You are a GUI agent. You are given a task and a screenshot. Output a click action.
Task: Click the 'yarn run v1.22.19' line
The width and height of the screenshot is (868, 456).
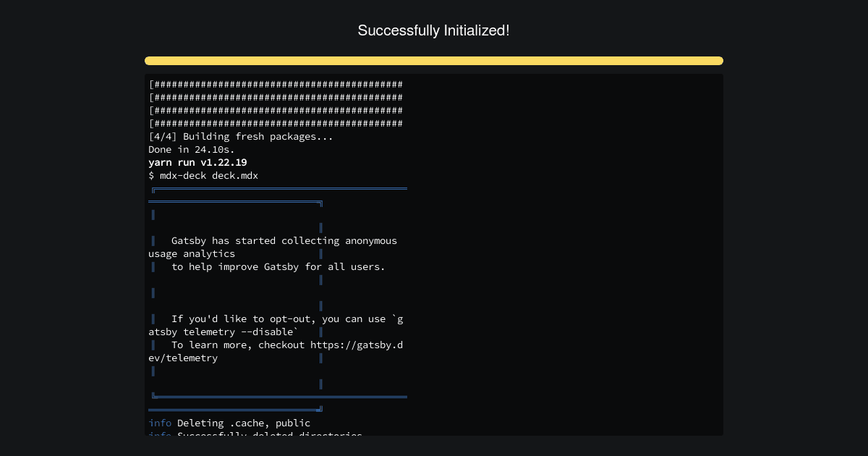[x=197, y=163]
